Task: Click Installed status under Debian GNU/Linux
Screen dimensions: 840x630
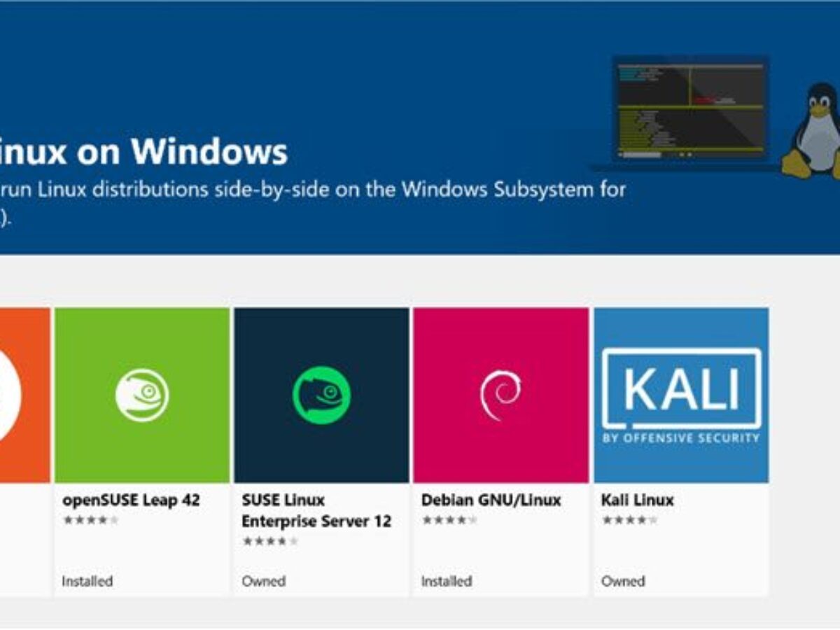Action: (x=446, y=581)
